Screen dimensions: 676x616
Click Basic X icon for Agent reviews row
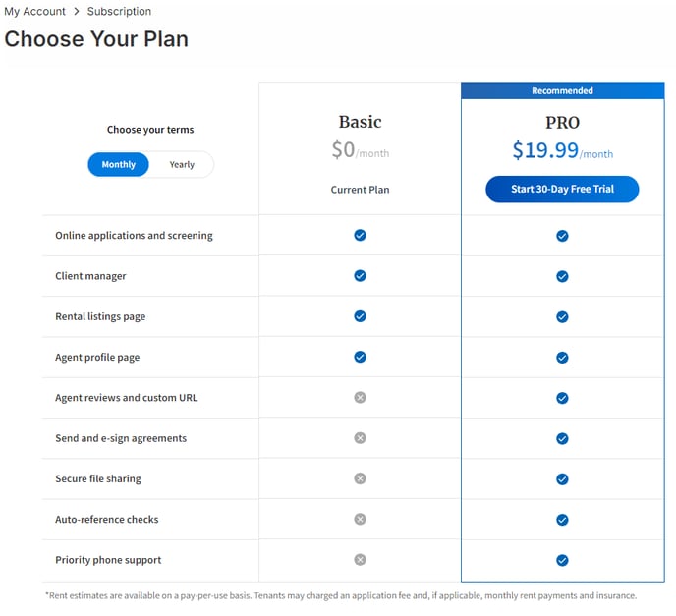click(x=360, y=398)
